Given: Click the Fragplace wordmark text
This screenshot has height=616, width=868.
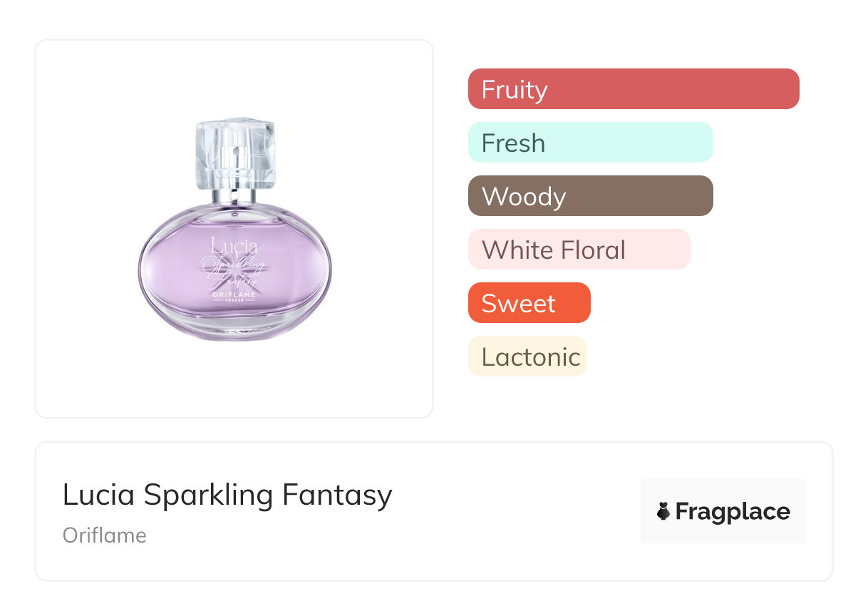Looking at the screenshot, I should coord(733,511).
